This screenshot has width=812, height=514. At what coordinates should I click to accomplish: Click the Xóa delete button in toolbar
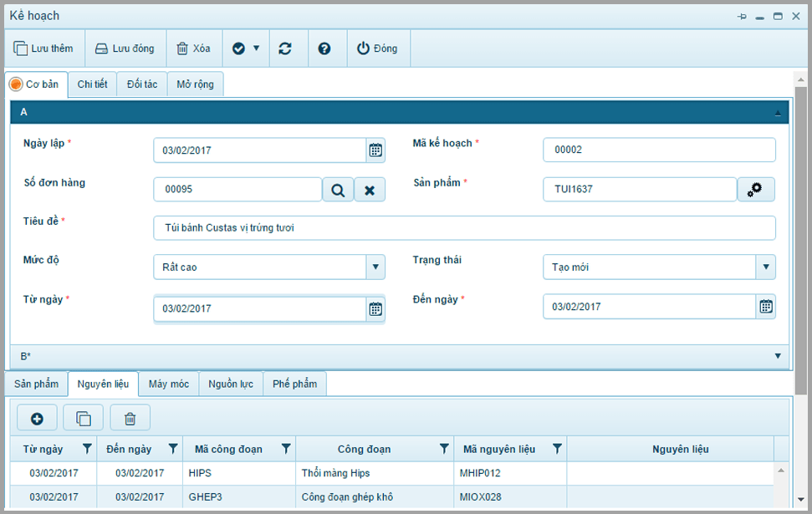tap(194, 48)
